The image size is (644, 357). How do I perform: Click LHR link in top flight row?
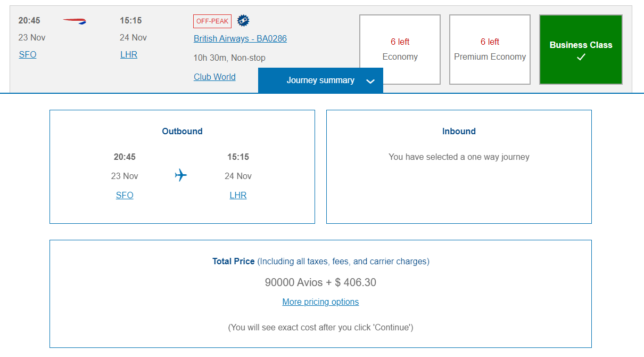click(129, 54)
